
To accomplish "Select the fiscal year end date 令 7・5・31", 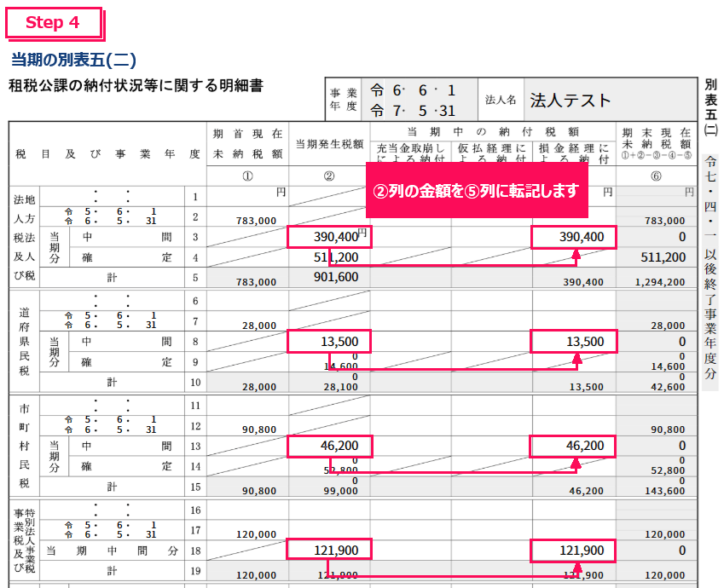I will (413, 110).
